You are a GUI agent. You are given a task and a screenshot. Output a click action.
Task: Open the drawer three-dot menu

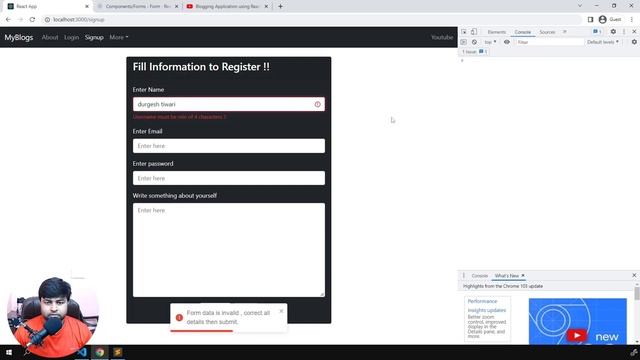pyautogui.click(x=464, y=276)
